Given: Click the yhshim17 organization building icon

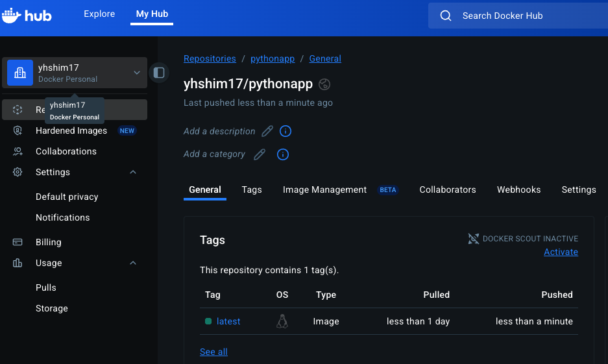Looking at the screenshot, I should point(20,73).
